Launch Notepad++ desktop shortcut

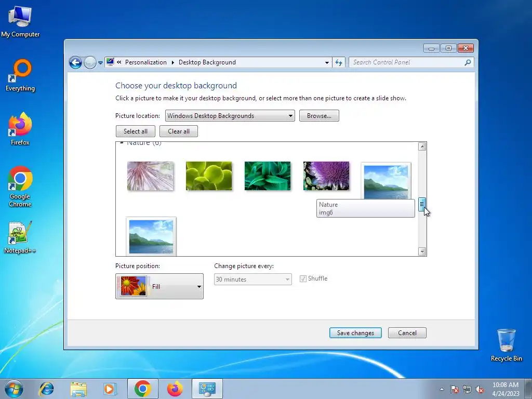click(20, 237)
